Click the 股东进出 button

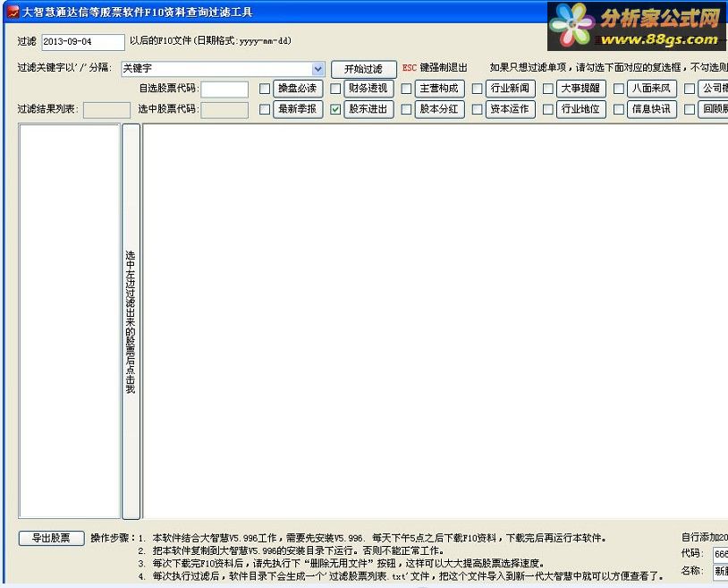pyautogui.click(x=368, y=109)
